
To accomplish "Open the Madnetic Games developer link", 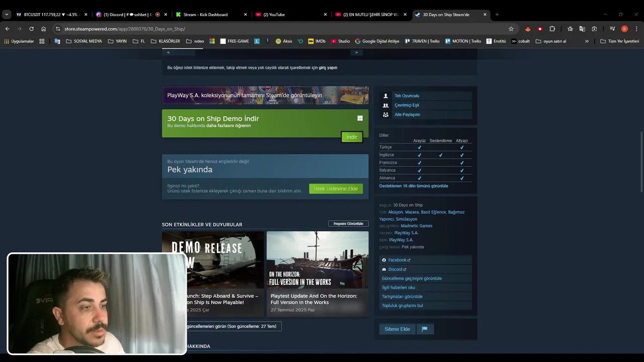I will (417, 226).
